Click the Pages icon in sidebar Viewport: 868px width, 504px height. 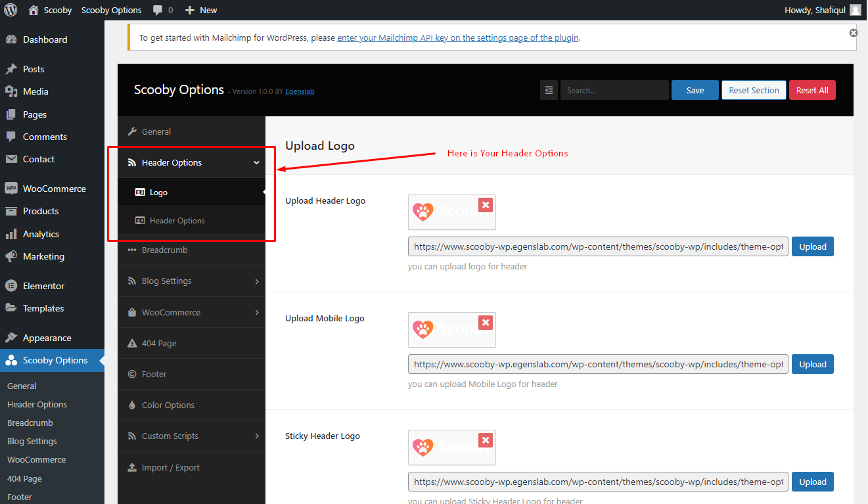point(11,114)
